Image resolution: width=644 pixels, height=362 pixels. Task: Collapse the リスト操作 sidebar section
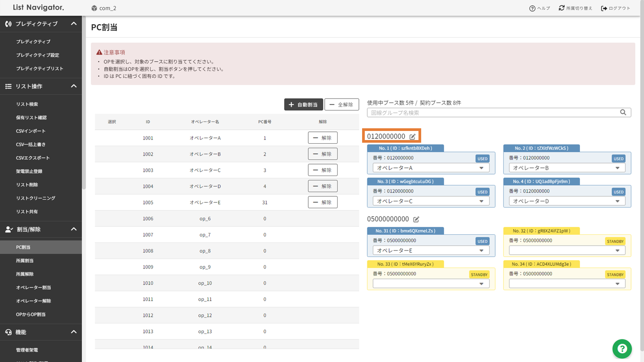coord(74,86)
